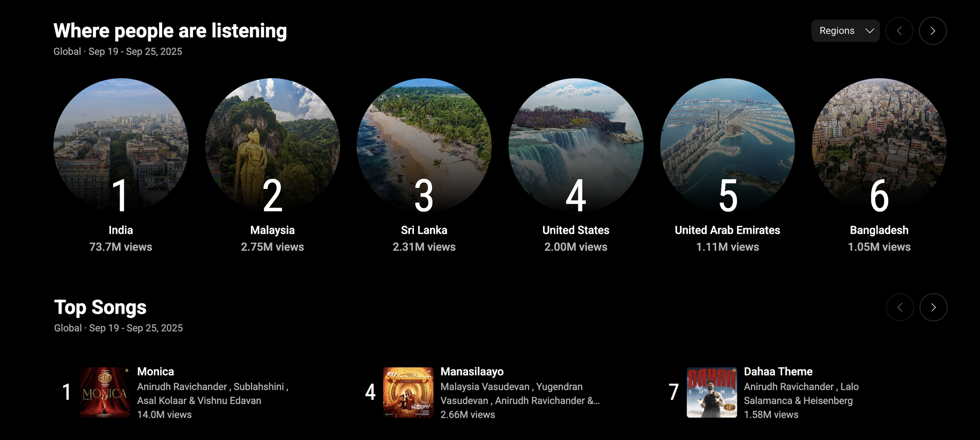Click next arrow in Where people are listening

[x=933, y=31]
